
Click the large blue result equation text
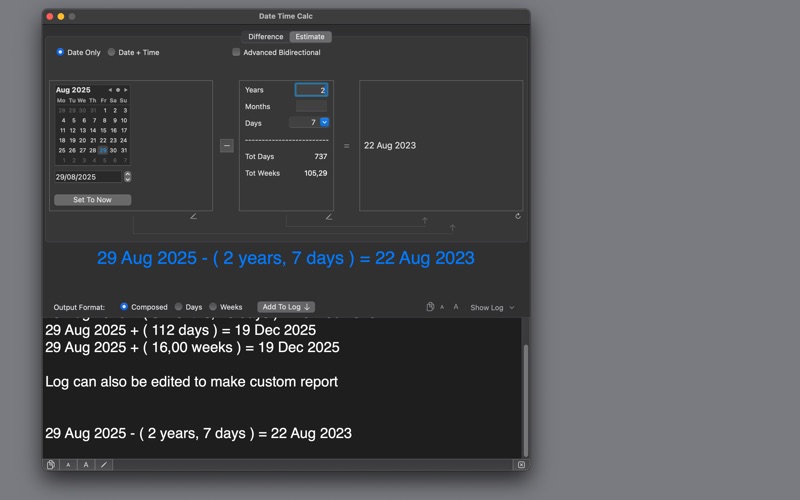(x=286, y=258)
